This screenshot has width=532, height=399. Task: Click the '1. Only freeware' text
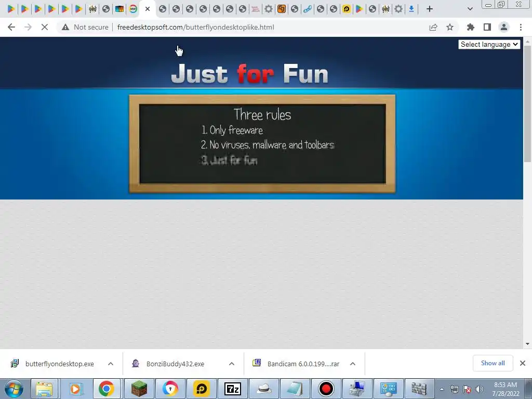click(232, 130)
